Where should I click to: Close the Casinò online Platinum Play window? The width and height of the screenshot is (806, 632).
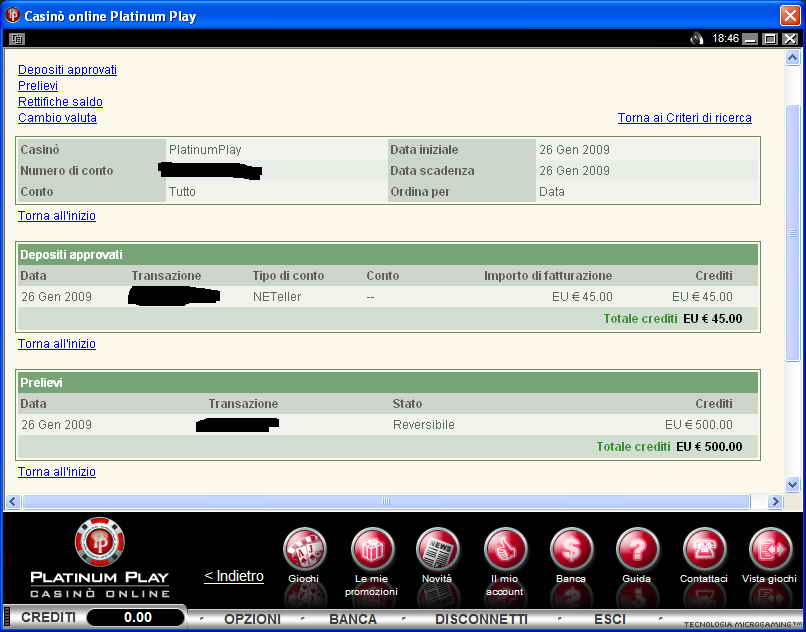790,15
